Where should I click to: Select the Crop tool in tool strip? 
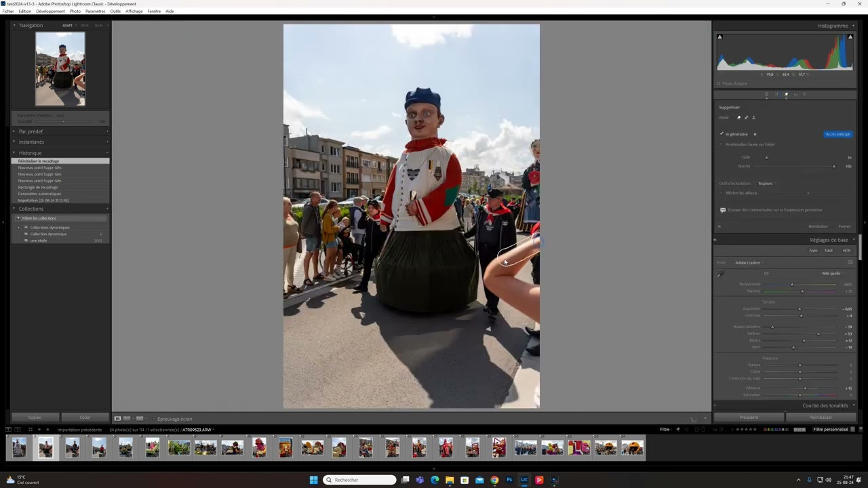click(776, 94)
